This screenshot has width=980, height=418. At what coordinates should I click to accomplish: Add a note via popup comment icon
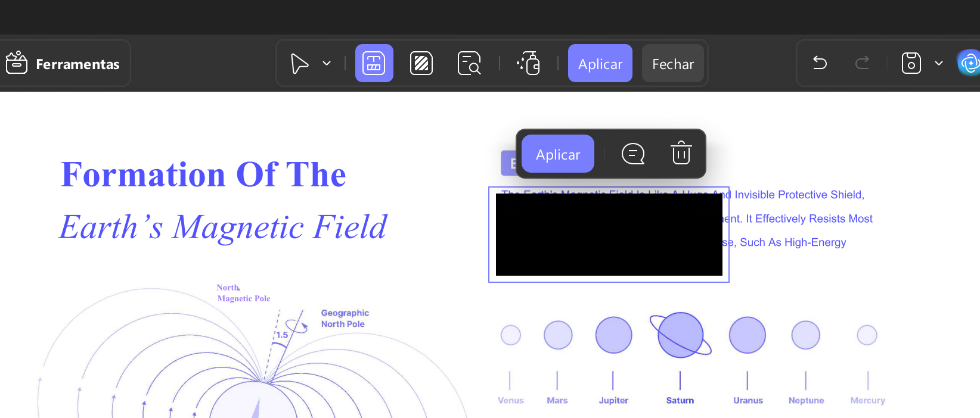[633, 154]
